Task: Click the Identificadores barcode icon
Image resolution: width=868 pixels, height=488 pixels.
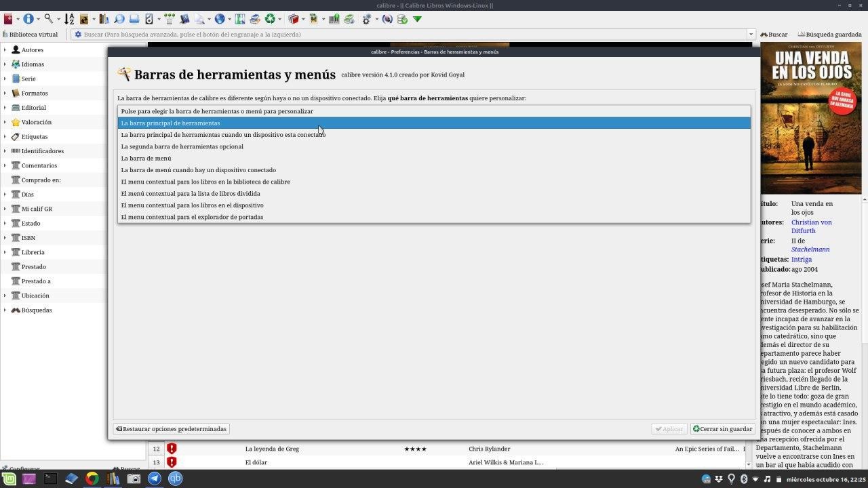Action: tap(16, 151)
